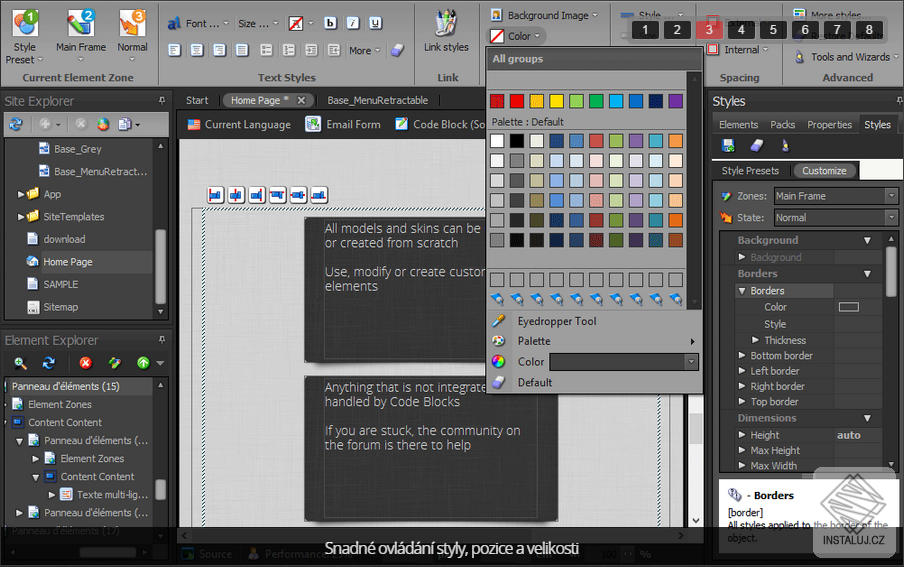Switch to the Start tab

click(x=197, y=100)
